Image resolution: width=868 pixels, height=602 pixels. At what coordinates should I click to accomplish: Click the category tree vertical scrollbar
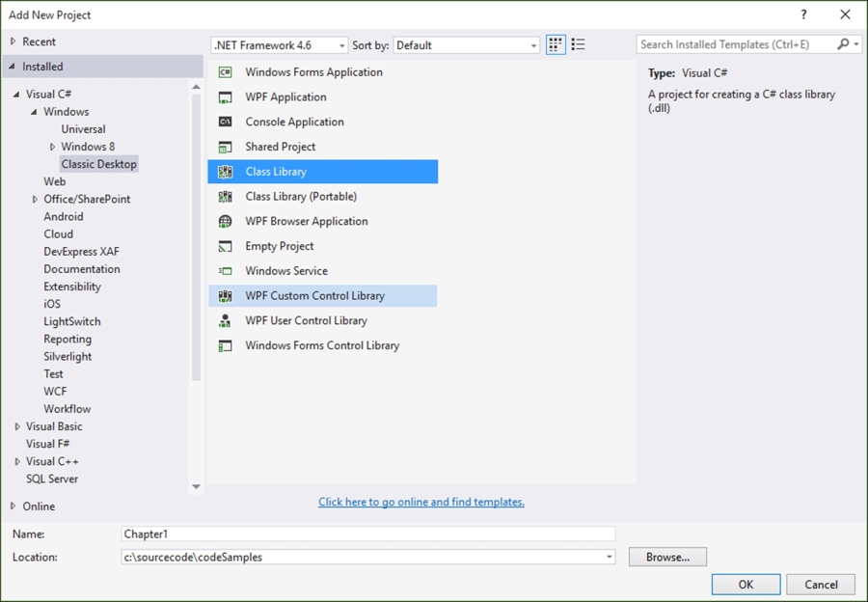pos(197,241)
